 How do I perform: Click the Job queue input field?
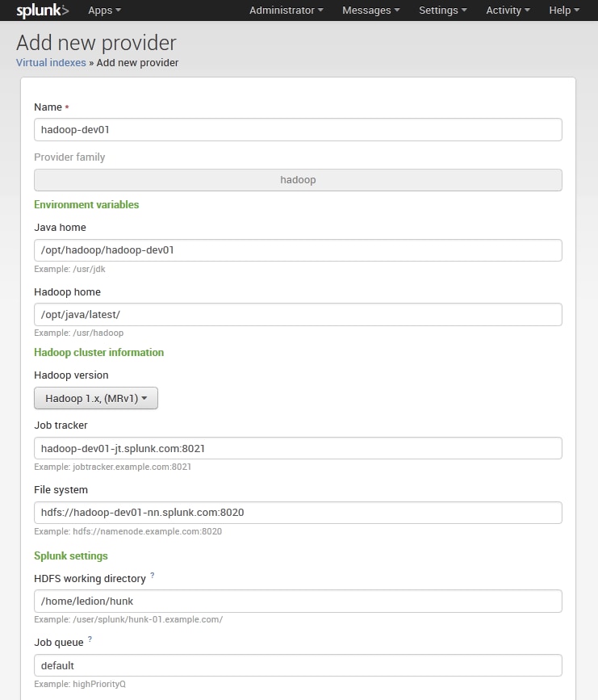[x=298, y=665]
